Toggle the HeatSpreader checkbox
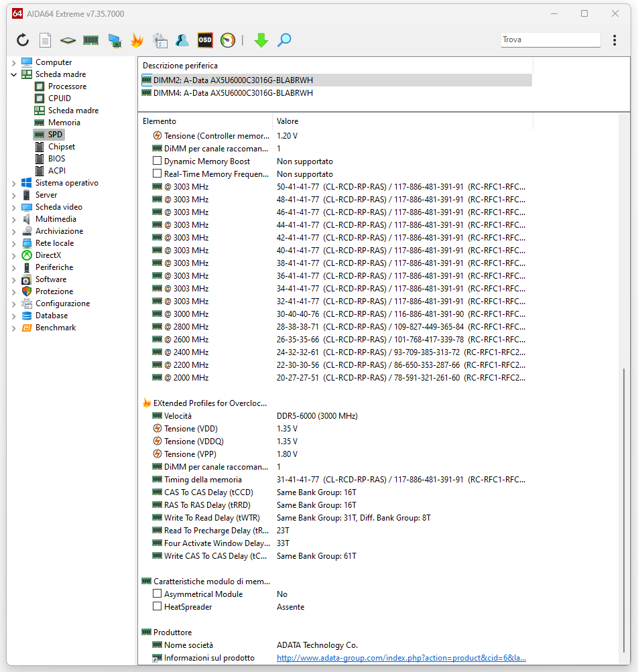638x672 pixels. coord(157,607)
